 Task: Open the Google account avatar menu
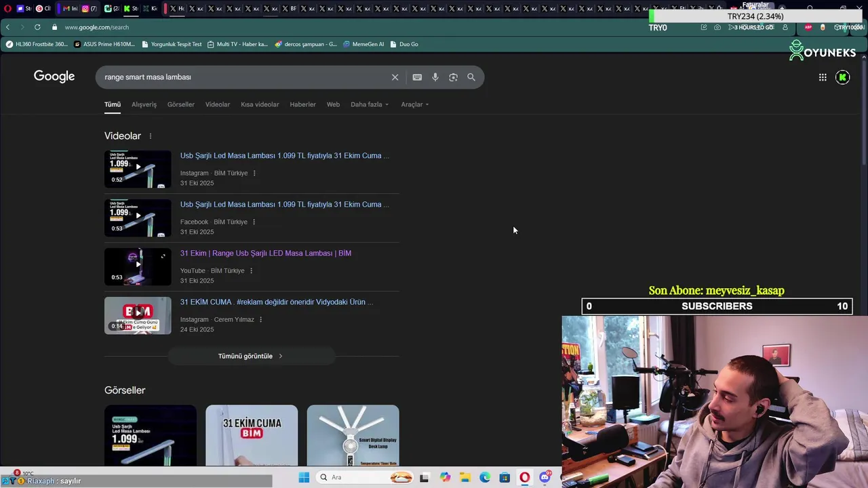coord(843,77)
